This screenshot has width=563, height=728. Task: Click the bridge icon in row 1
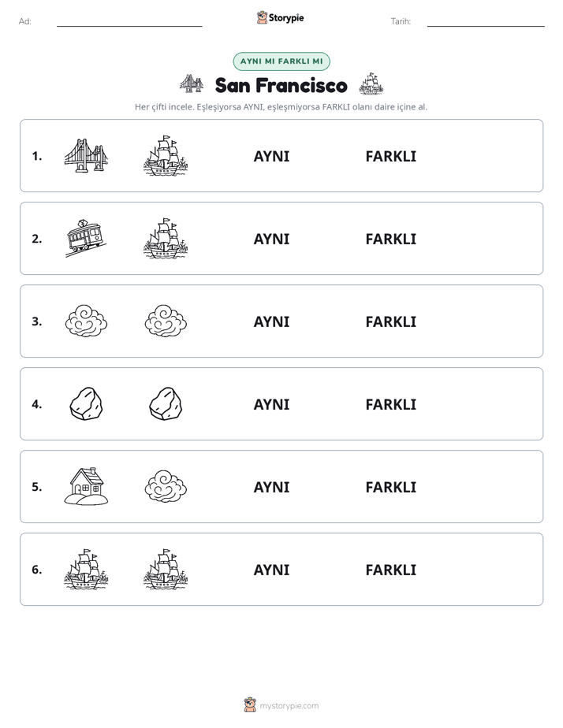[86, 155]
